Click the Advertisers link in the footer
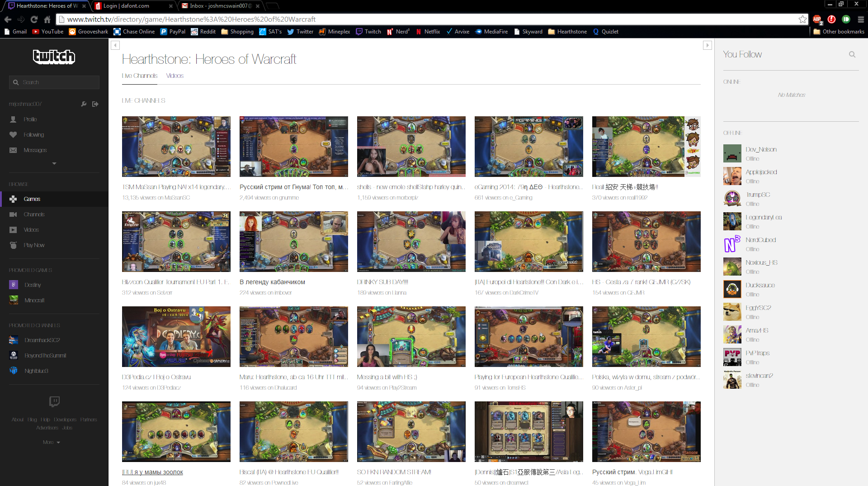This screenshot has height=486, width=868. (x=47, y=428)
